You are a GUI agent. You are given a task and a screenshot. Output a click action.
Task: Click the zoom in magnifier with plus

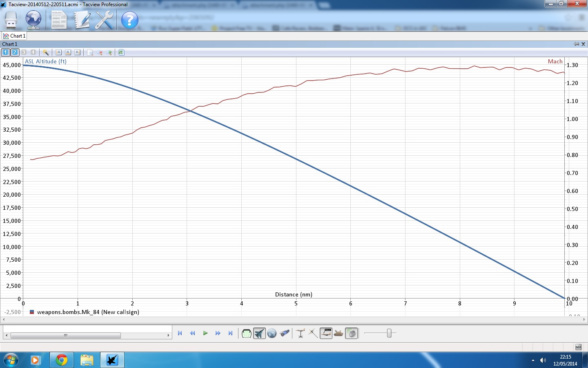[x=109, y=52]
